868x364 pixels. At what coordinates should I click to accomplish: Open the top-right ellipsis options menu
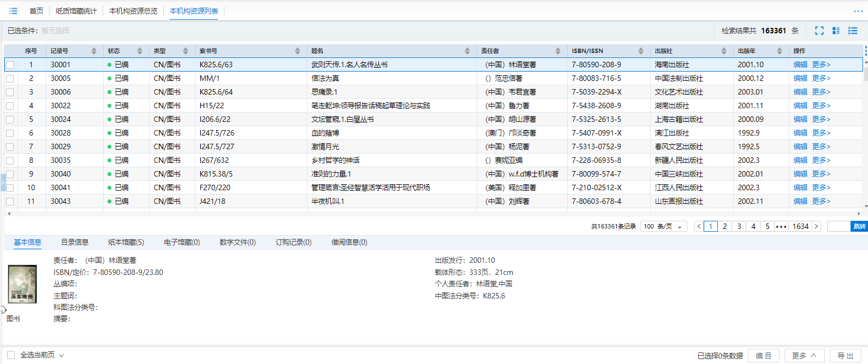858,11
